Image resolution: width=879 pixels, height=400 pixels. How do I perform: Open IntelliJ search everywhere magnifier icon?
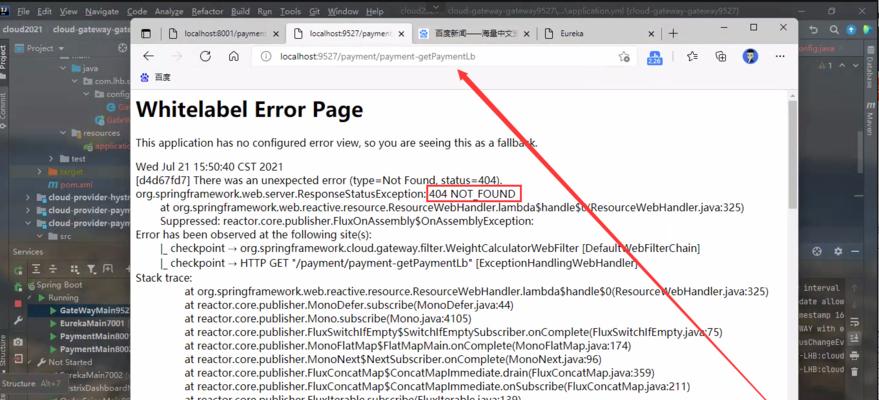[x=834, y=30]
